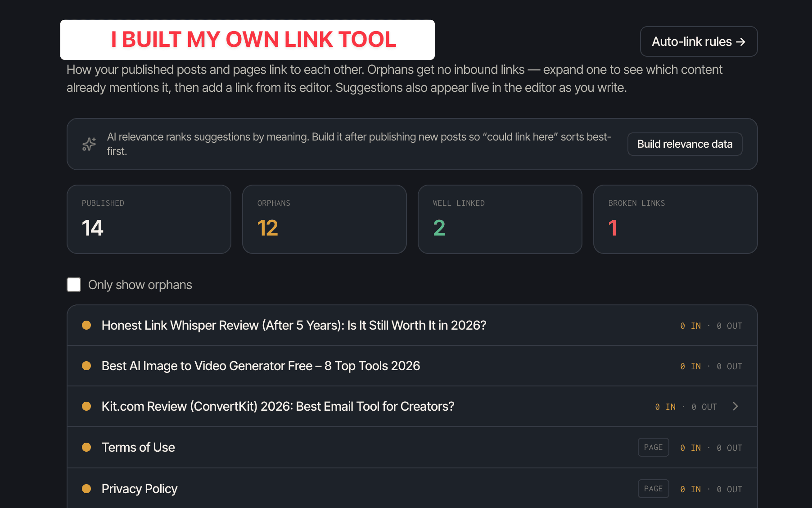Click the AI relevance ranks suggestions description

pyautogui.click(x=359, y=144)
